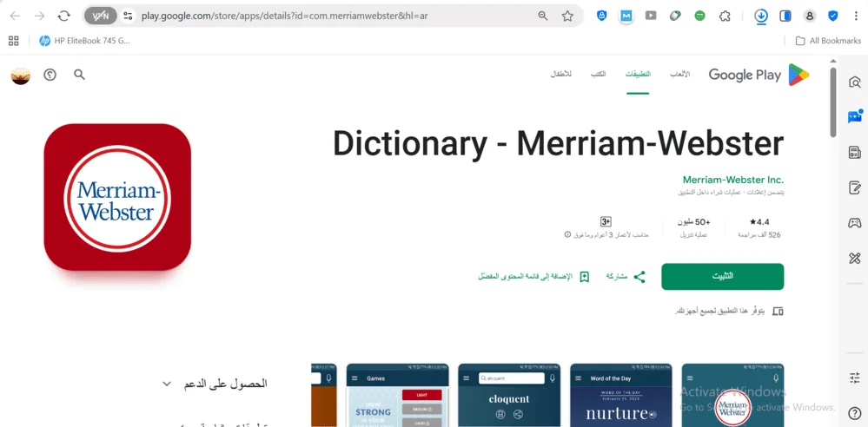The width and height of the screenshot is (868, 427).
Task: Click the zoom magnifier in address bar
Action: pos(543,16)
